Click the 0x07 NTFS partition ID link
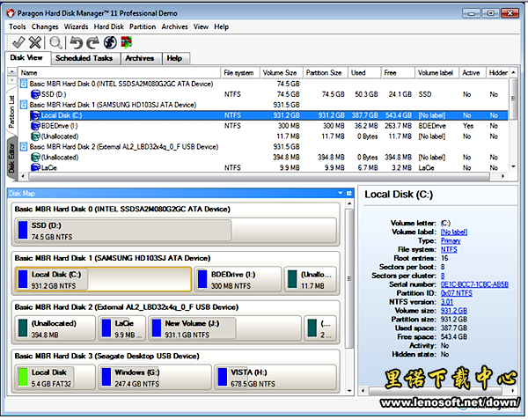 click(456, 293)
